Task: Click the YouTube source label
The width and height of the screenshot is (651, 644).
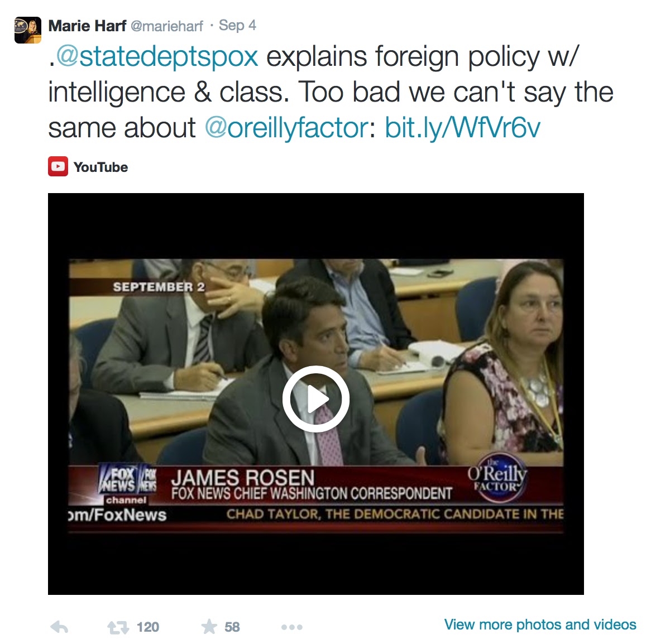Action: coord(101,167)
